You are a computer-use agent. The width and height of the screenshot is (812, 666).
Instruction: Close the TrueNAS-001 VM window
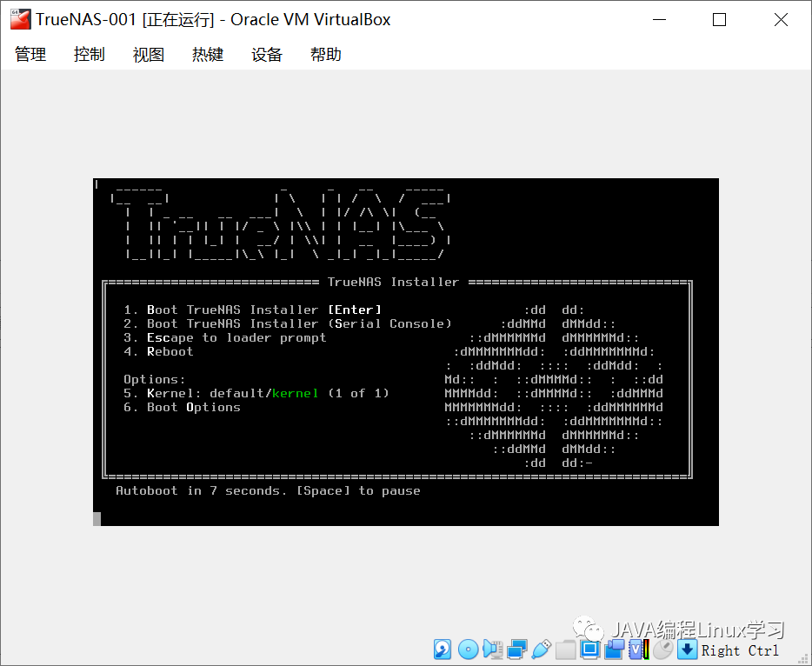(781, 20)
